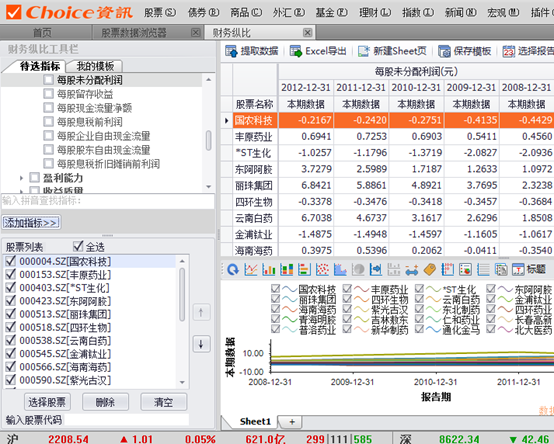
Task: Close the 财务纵比 tab
Action: coord(308,33)
